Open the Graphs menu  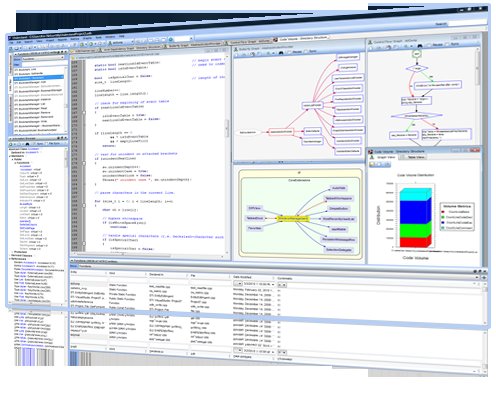click(x=87, y=38)
